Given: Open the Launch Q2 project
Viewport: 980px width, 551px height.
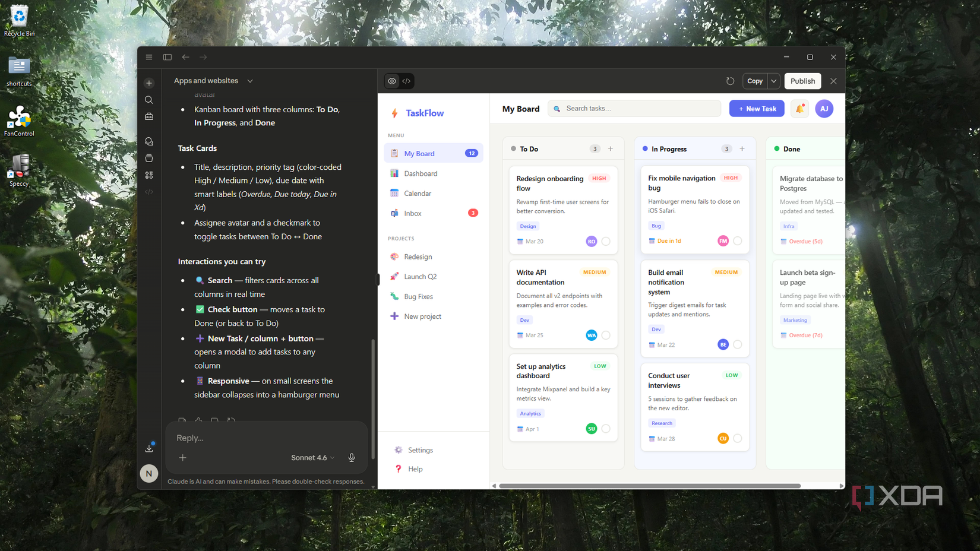Looking at the screenshot, I should click(434, 277).
